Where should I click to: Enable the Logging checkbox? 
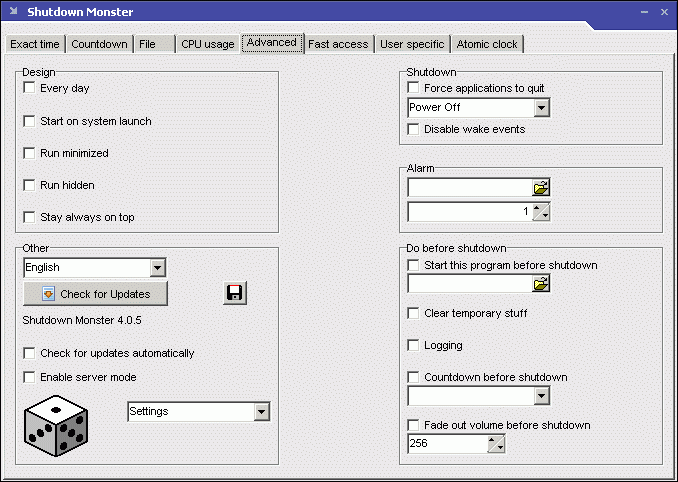(413, 345)
